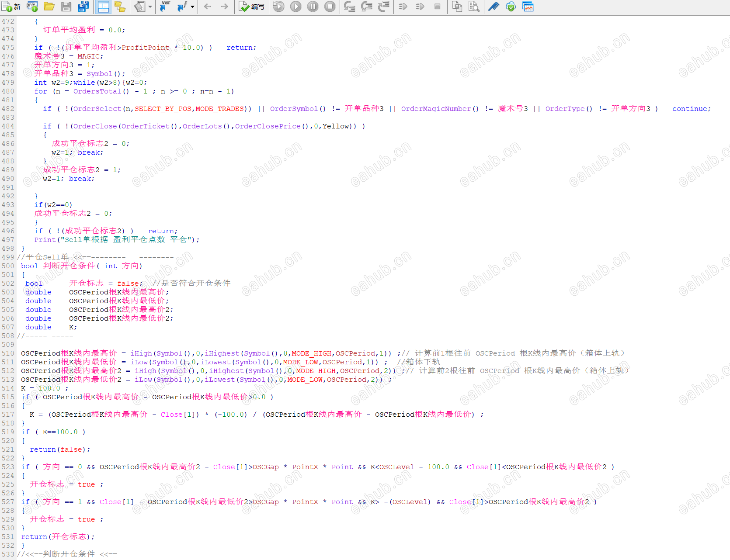
Task: Open find in files magnifier icon
Action: 474,7
